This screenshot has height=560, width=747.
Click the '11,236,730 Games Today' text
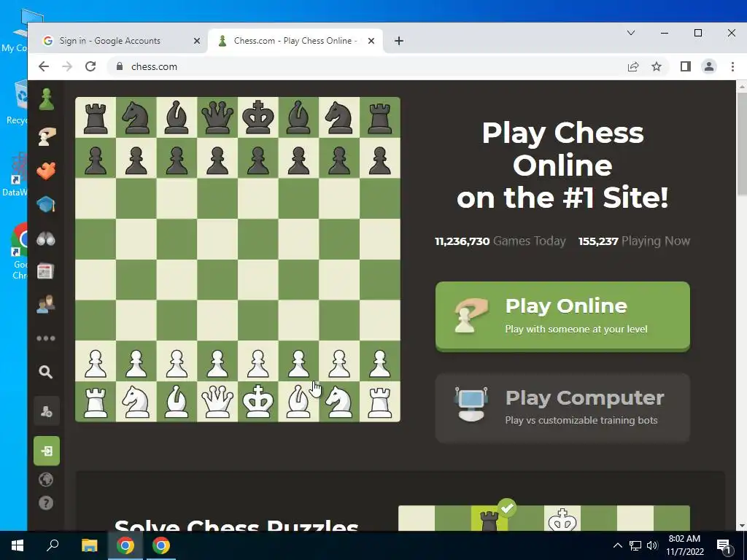pyautogui.click(x=500, y=241)
